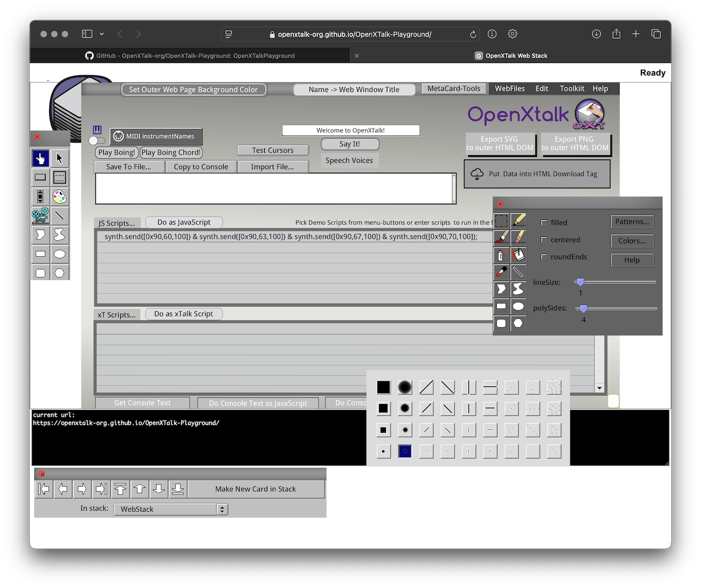Viewport: 701px width, 588px height.
Task: Expand Safari sidebar options chevron
Action: click(102, 34)
